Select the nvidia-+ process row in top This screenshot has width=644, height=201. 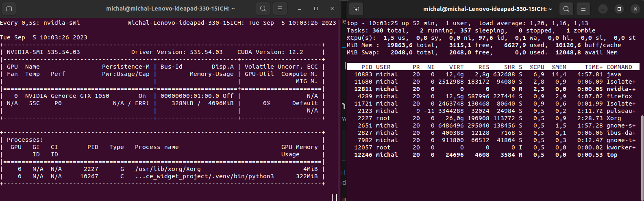click(x=493, y=89)
